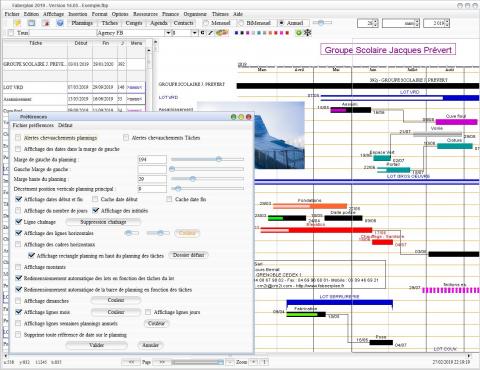Enable Affichage des cadres horizontaux
The image size is (480, 370).
(x=18, y=244)
